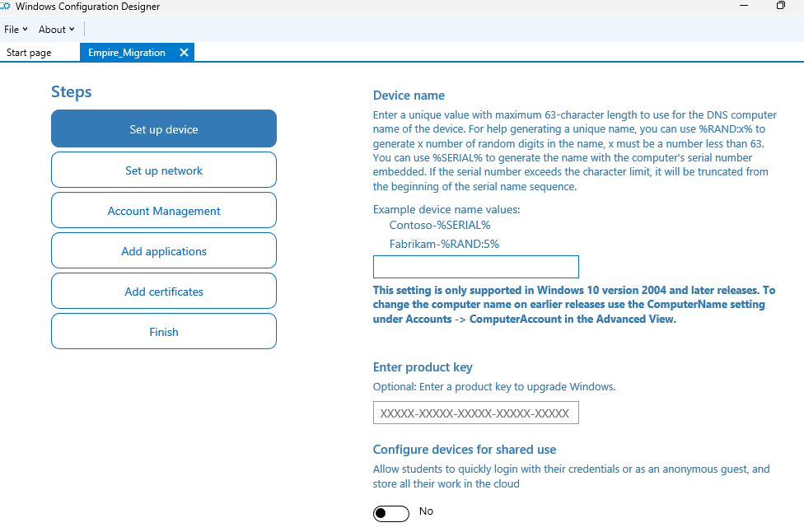The height and width of the screenshot is (532, 804).
Task: Switch to the Start page tab
Action: [29, 51]
